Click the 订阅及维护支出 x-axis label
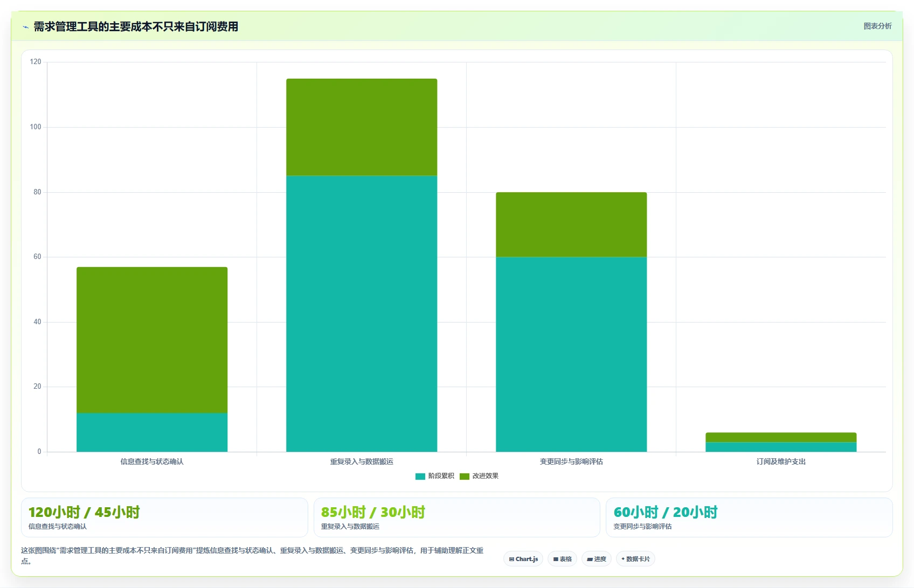The height and width of the screenshot is (588, 914). pos(781,461)
